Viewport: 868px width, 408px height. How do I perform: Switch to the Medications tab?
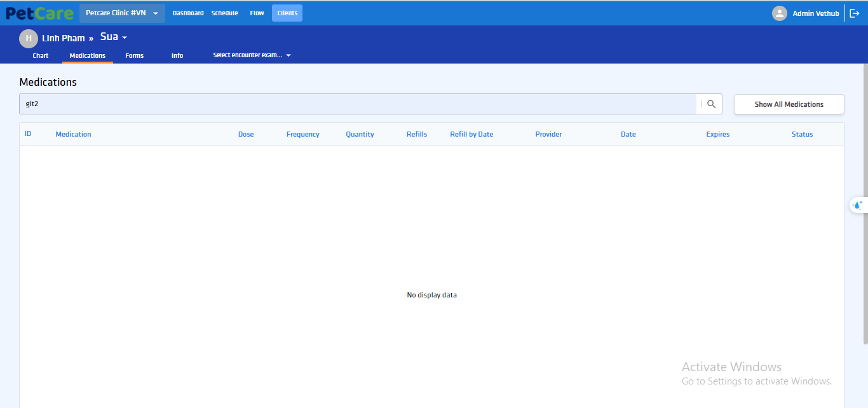click(88, 56)
